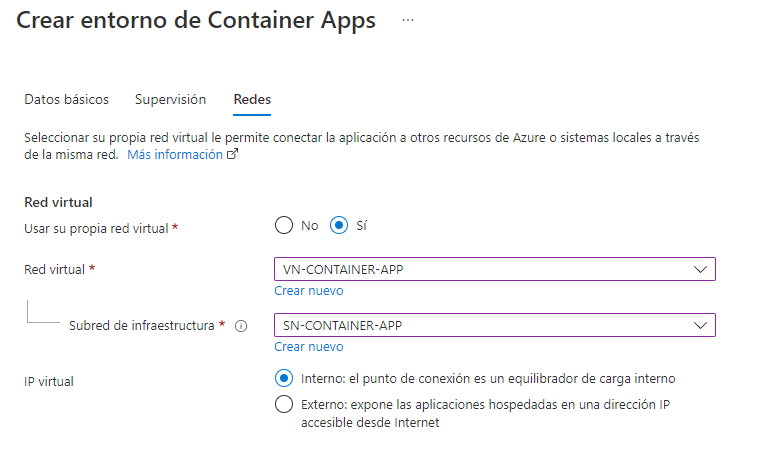Click Crear nuevo under the Red virtual dropdown
Image resolution: width=759 pixels, height=456 pixels.
pos(309,290)
